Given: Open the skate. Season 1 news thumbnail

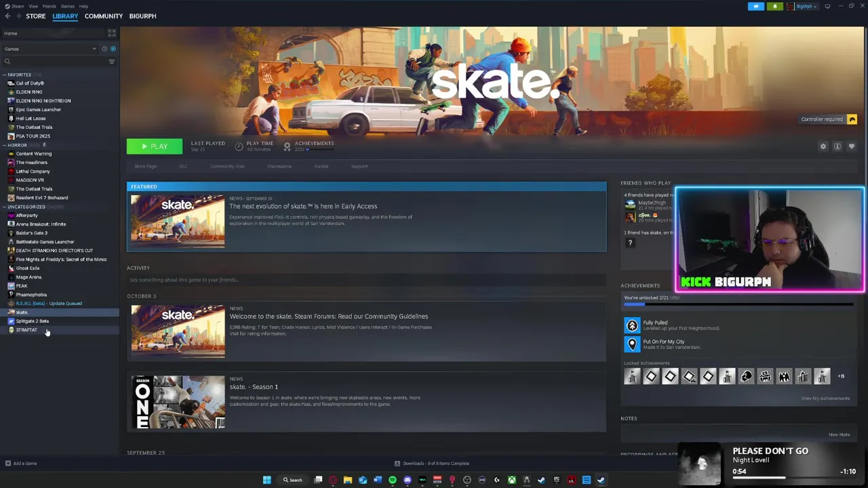Looking at the screenshot, I should (178, 402).
